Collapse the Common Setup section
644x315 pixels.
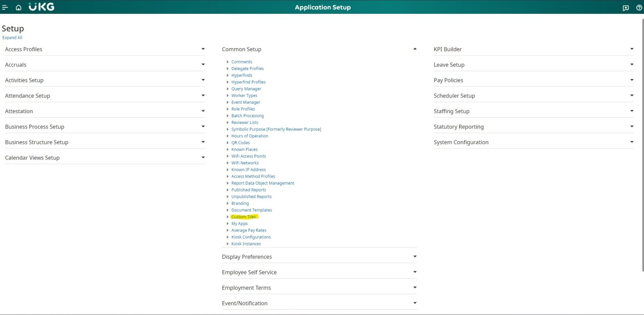415,49
